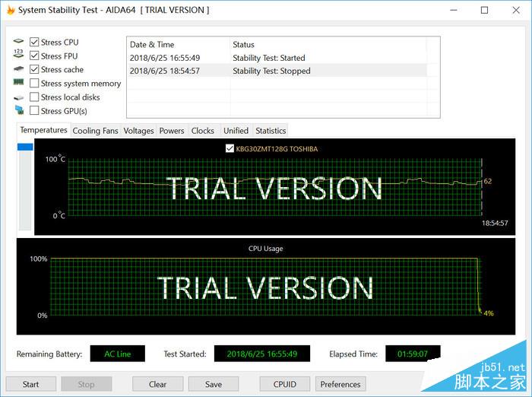The image size is (532, 397).
Task: Close the System Stability Test window
Action: point(516,10)
